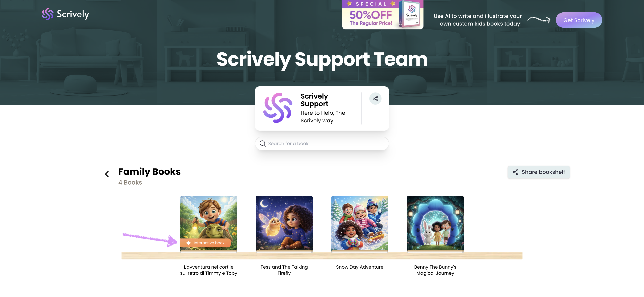Click the Scrively product box image
The image size is (644, 297).
tap(410, 14)
